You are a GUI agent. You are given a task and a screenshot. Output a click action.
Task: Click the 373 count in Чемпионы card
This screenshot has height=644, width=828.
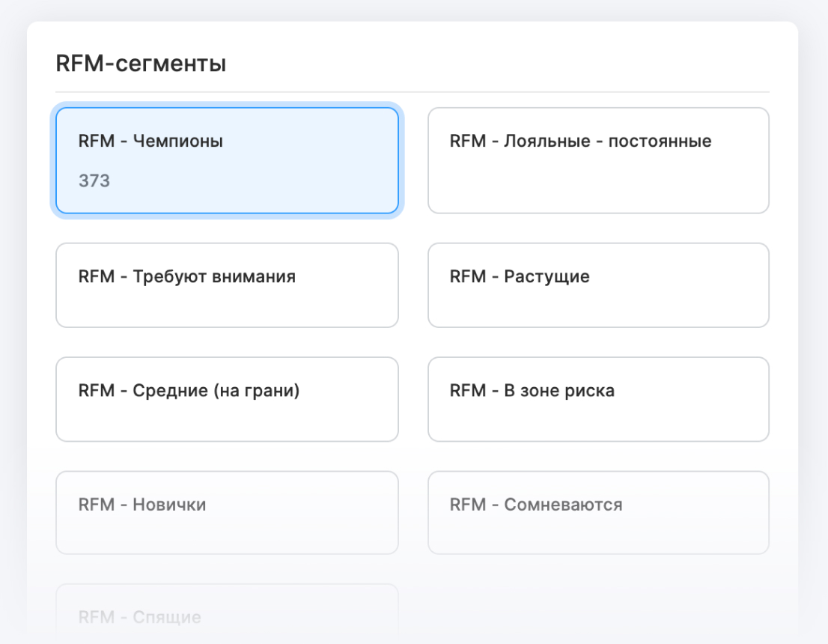coord(94,180)
